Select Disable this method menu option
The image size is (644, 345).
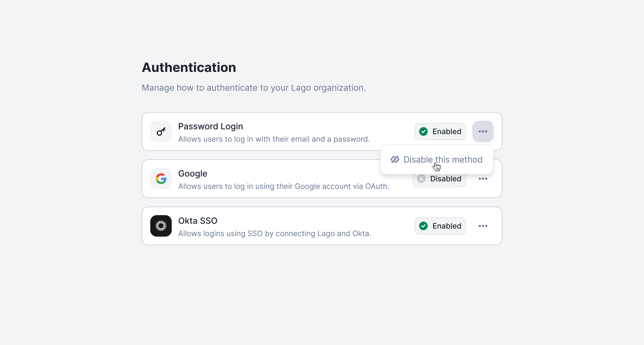[x=443, y=160]
